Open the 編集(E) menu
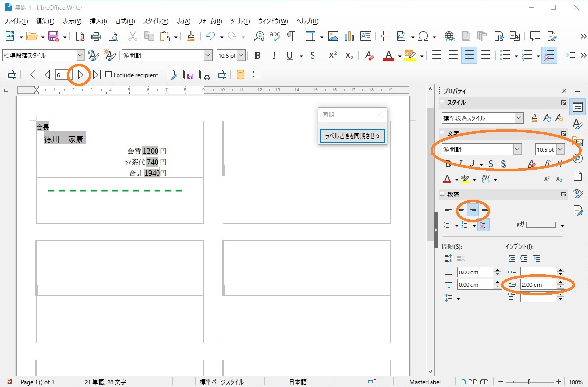588x387 pixels. [45, 21]
